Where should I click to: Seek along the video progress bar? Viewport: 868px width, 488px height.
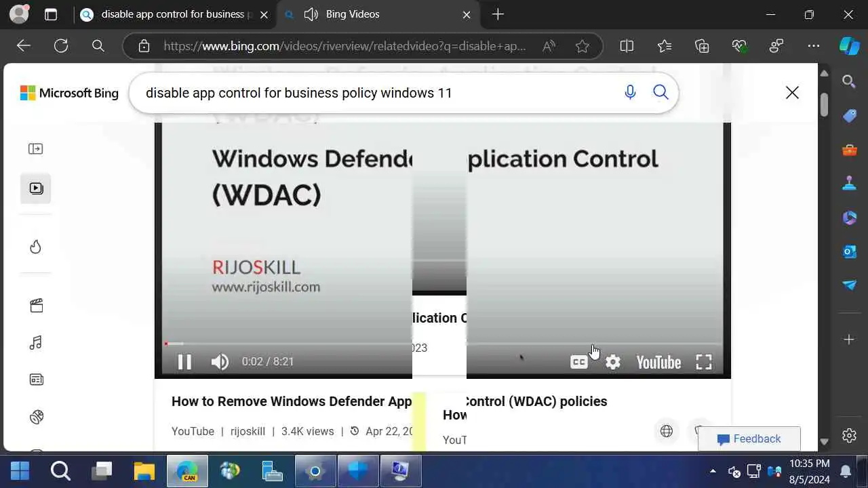443,344
